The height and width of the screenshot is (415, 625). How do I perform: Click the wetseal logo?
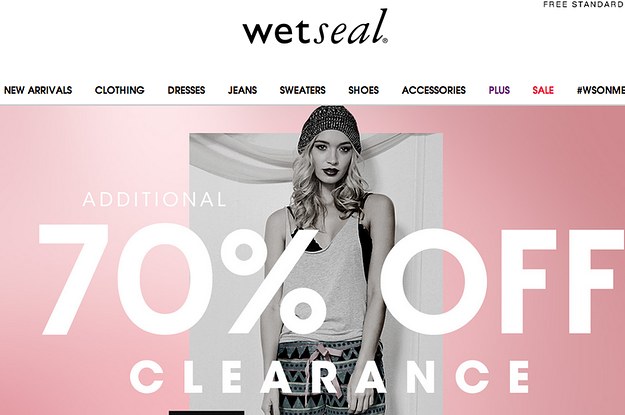coord(315,27)
